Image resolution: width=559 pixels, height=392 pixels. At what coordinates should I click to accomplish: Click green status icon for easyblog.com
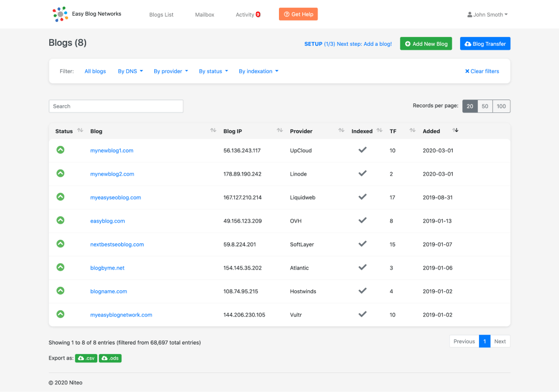(60, 220)
